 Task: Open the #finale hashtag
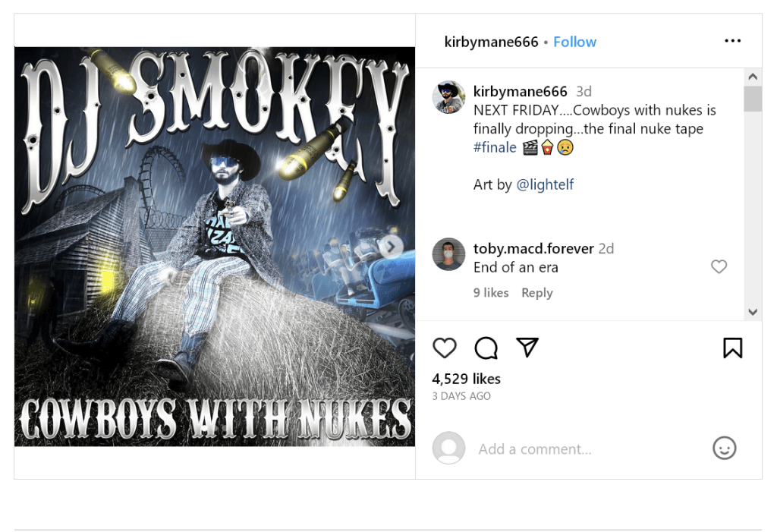pos(495,147)
